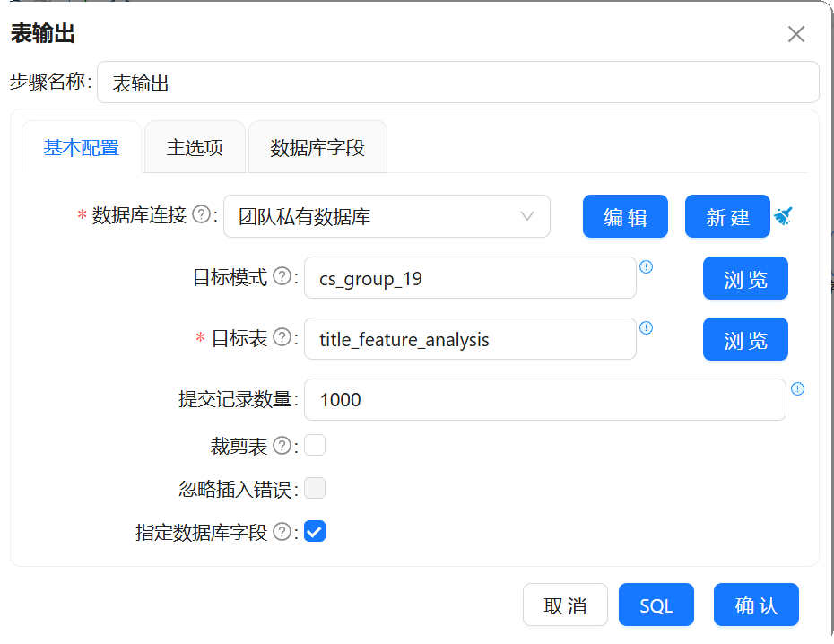Screen dimensions: 834x644
Task: Click help icon next to 指定数据库字段
Action: (282, 531)
